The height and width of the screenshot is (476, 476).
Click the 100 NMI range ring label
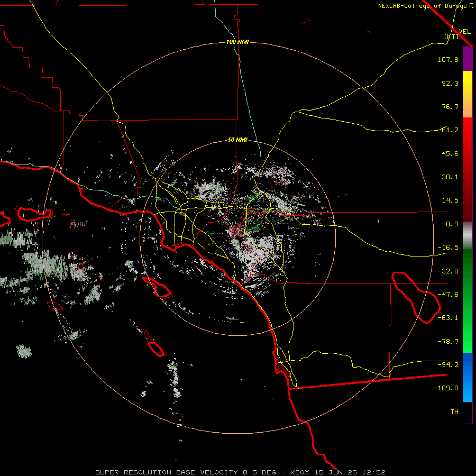point(237,42)
